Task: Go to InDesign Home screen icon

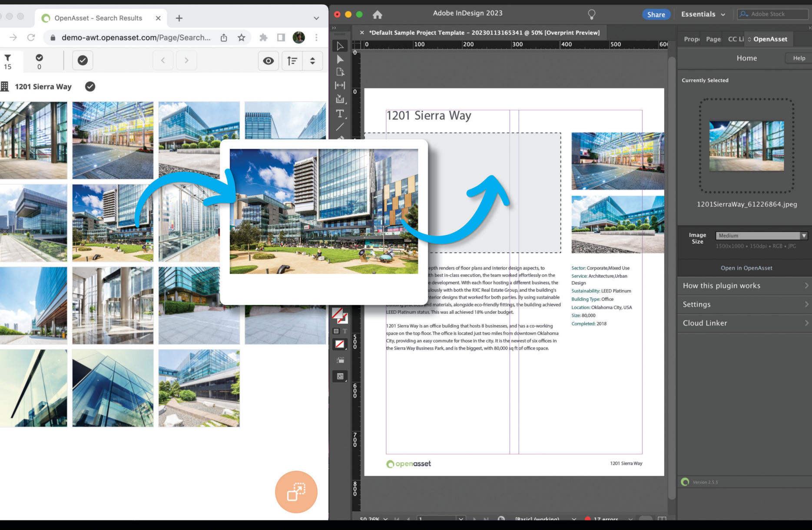Action: tap(377, 15)
